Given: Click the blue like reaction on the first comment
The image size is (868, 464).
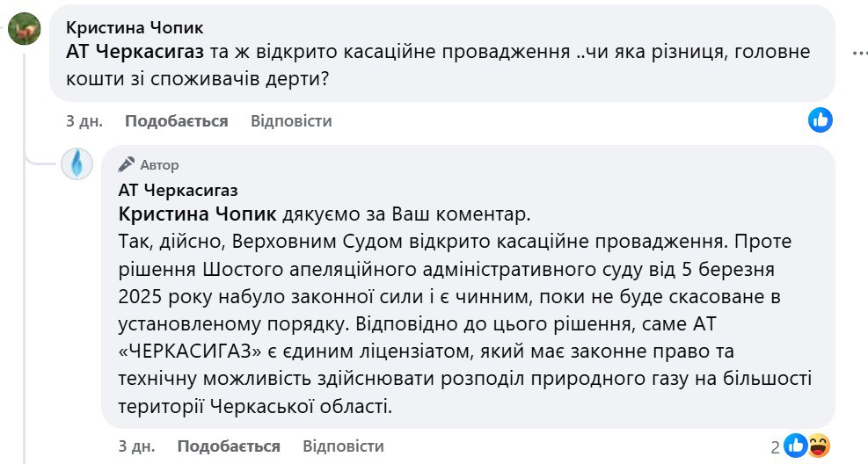Looking at the screenshot, I should coord(820,120).
